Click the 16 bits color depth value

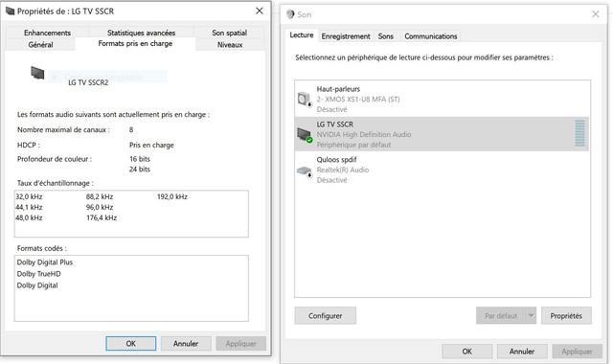pos(140,159)
